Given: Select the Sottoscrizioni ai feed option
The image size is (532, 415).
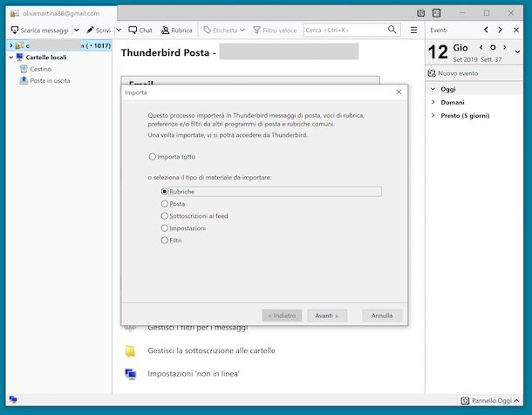Looking at the screenshot, I should tap(165, 216).
